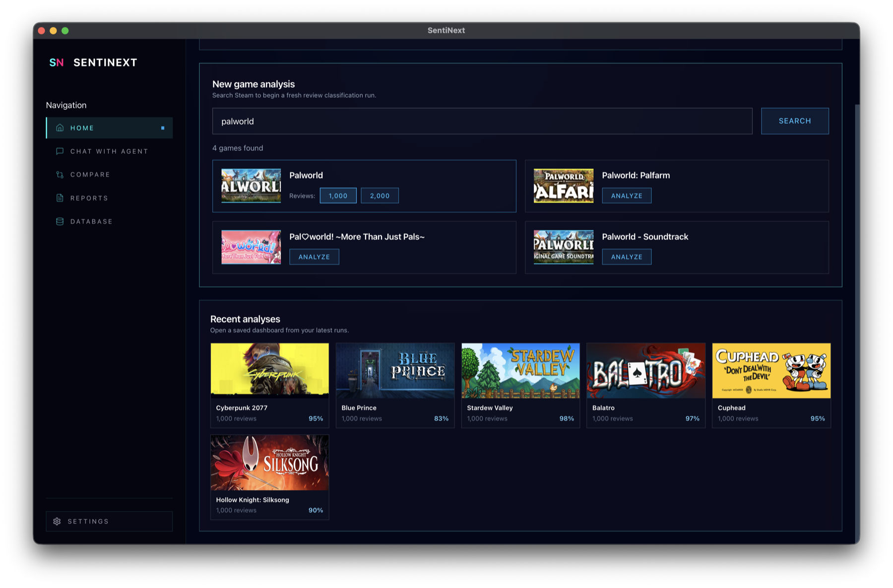This screenshot has width=893, height=588.
Task: Focus the palworld search input field
Action: pyautogui.click(x=482, y=121)
